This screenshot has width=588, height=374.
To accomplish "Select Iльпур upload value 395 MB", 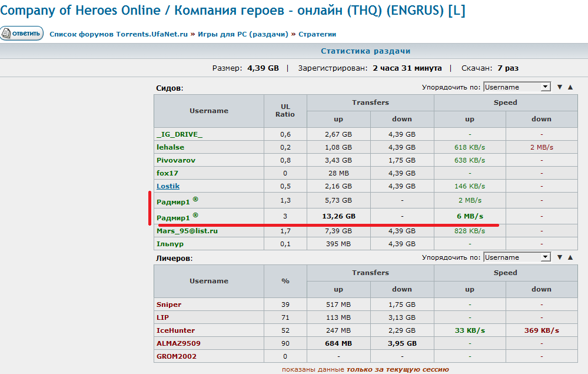I will [338, 244].
